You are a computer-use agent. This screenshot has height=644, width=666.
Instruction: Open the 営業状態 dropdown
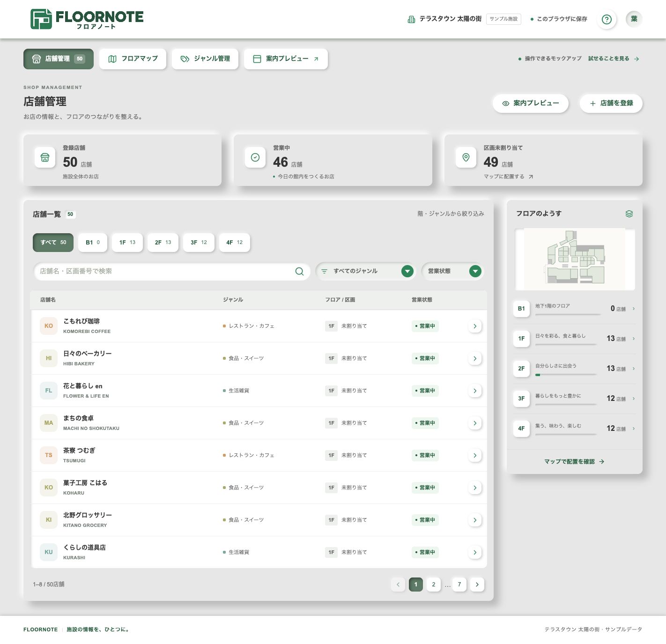point(452,271)
